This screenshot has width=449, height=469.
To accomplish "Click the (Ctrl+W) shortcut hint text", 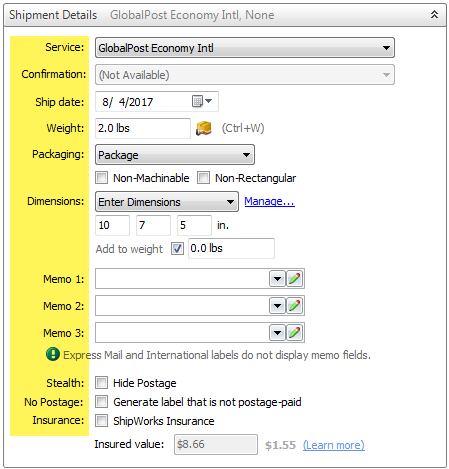I will click(x=243, y=128).
